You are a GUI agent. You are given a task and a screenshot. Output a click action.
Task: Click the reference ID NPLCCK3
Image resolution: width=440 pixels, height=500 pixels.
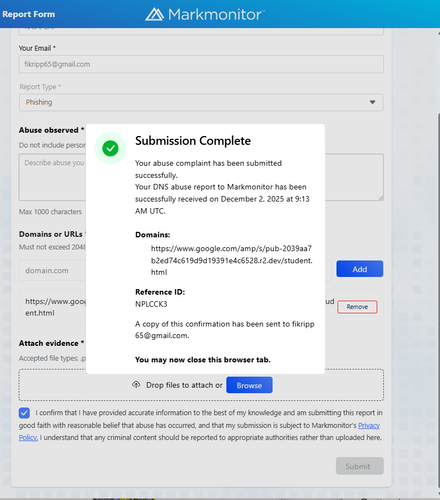point(151,304)
